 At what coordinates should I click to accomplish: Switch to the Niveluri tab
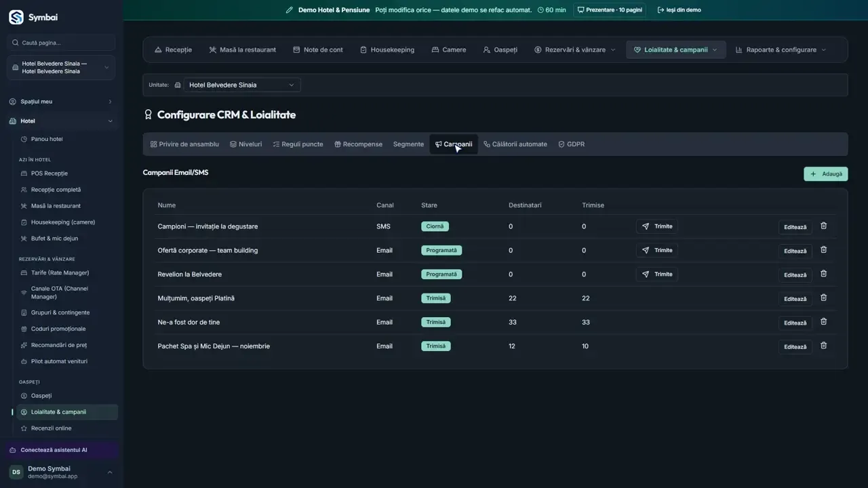click(x=245, y=144)
